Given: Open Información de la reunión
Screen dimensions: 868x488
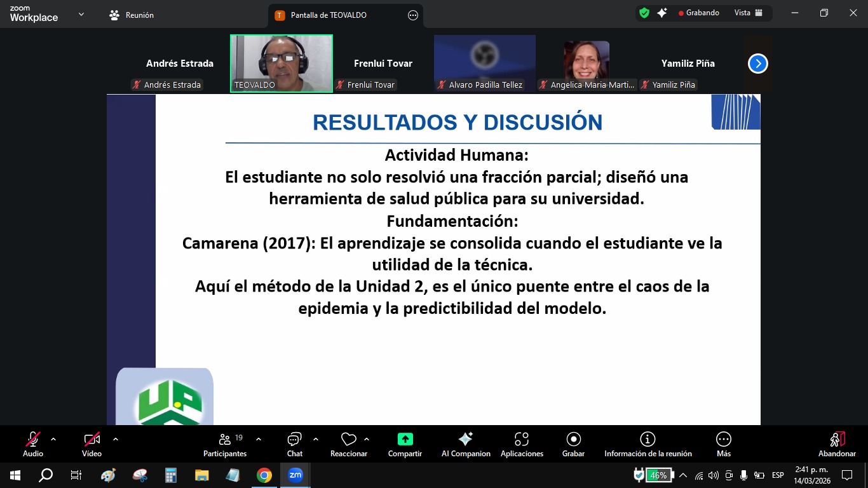Looking at the screenshot, I should (648, 440).
